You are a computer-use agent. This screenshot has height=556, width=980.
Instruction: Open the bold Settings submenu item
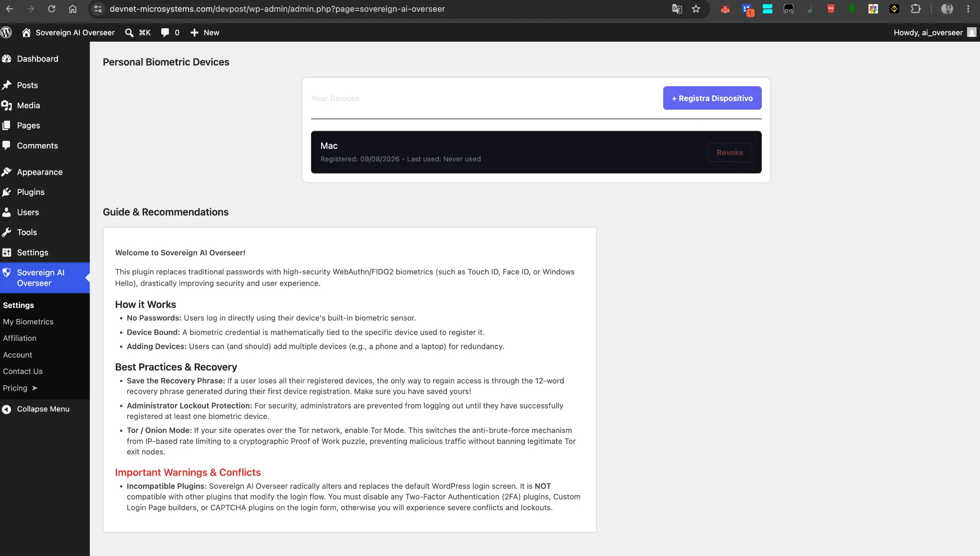pos(18,306)
